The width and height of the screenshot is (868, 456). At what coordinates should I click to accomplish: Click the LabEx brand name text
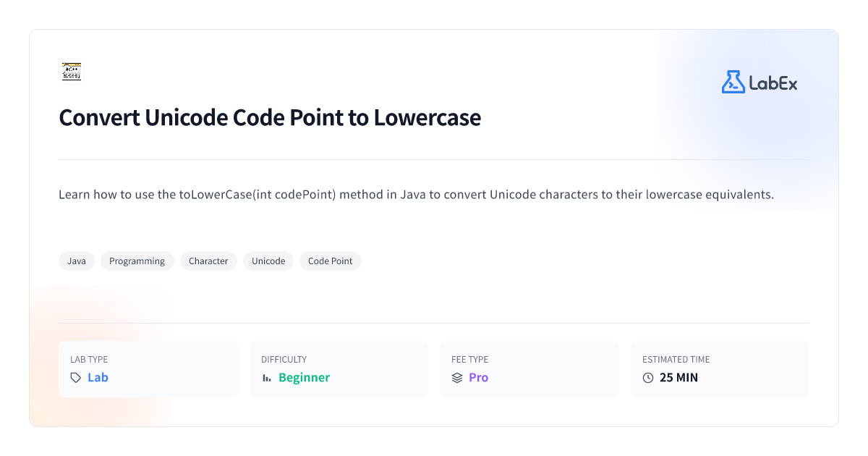pos(773,83)
